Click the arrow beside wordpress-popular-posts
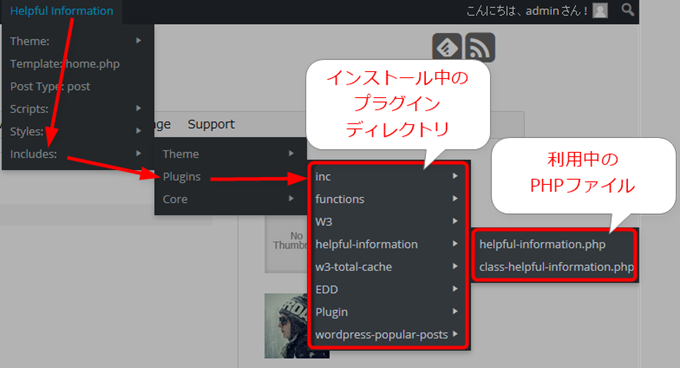The height and width of the screenshot is (368, 680). click(x=455, y=334)
